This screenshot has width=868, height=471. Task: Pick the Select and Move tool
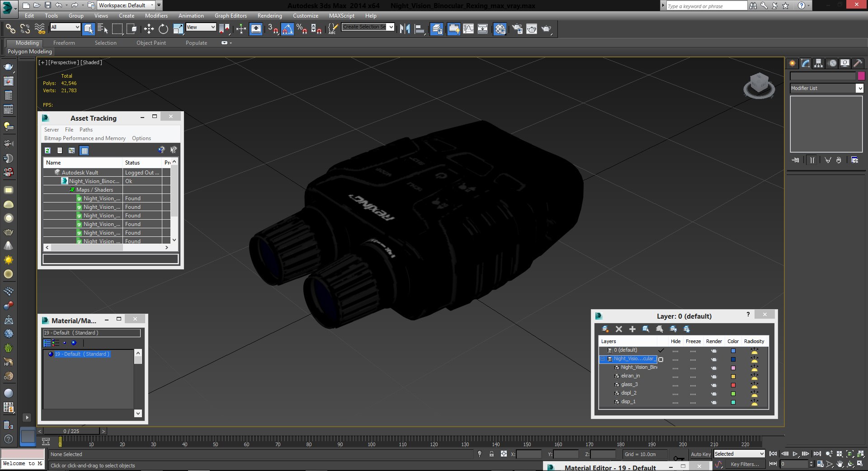tap(149, 29)
